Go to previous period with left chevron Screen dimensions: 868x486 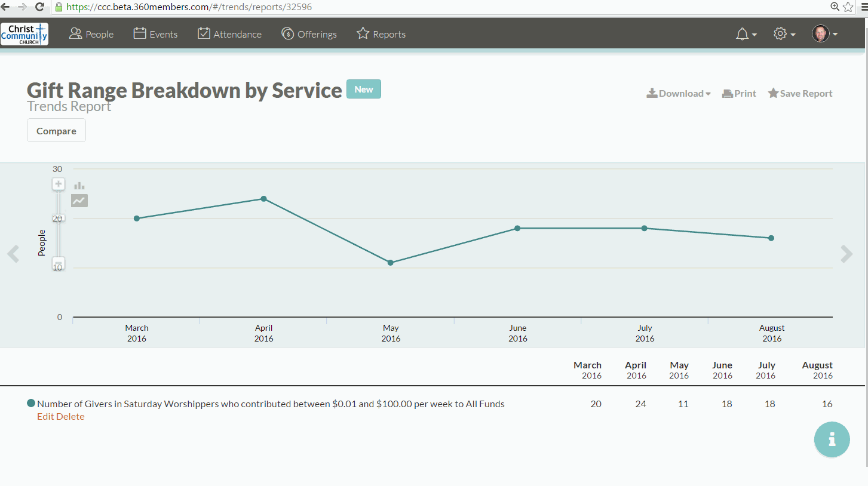click(13, 254)
